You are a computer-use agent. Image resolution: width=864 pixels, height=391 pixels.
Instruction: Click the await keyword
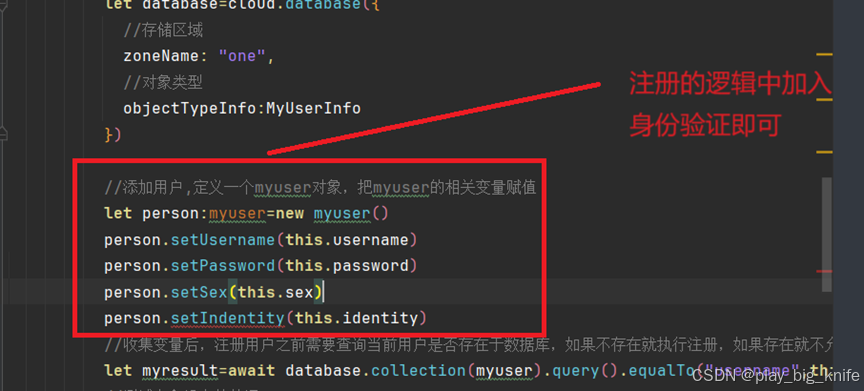[251, 371]
